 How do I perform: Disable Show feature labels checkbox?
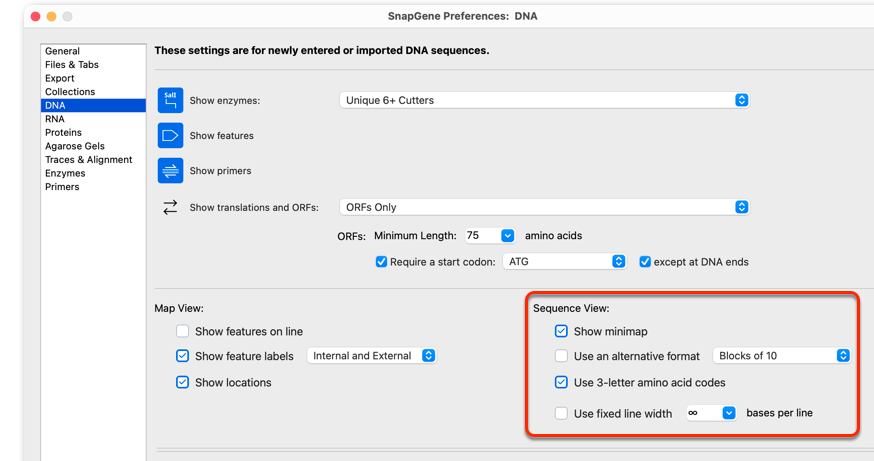pos(182,356)
